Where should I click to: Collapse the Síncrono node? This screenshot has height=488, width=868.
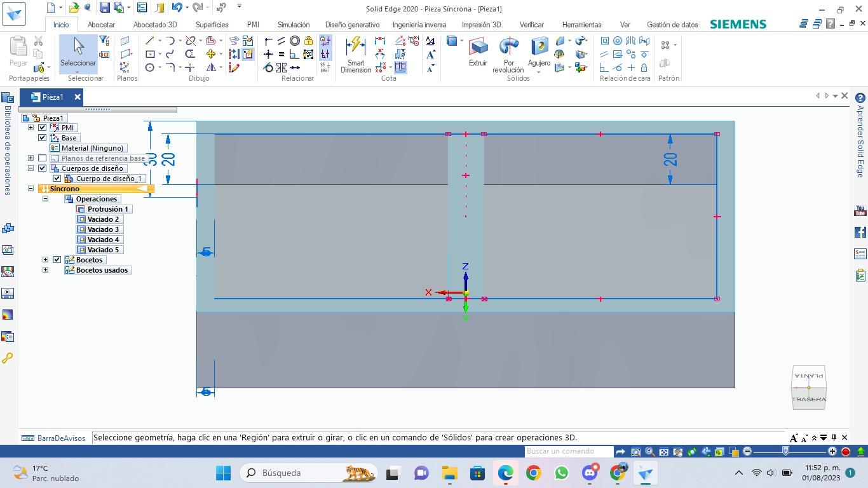[x=31, y=189]
